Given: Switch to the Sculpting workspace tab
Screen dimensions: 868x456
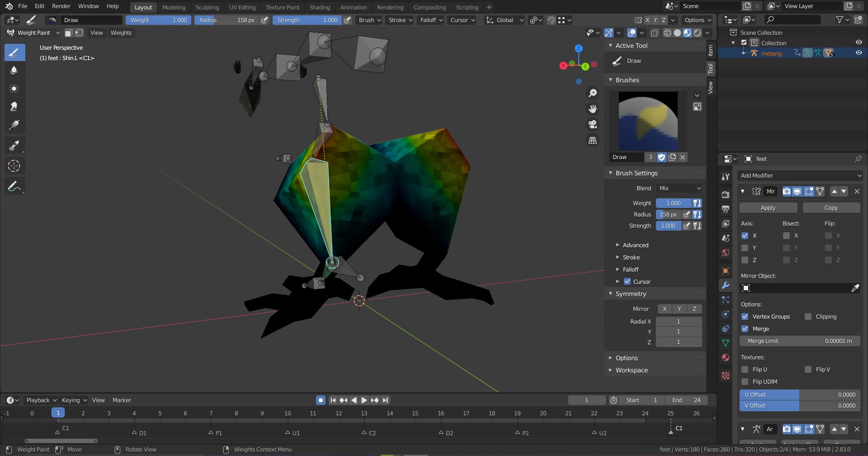Looking at the screenshot, I should (x=207, y=7).
